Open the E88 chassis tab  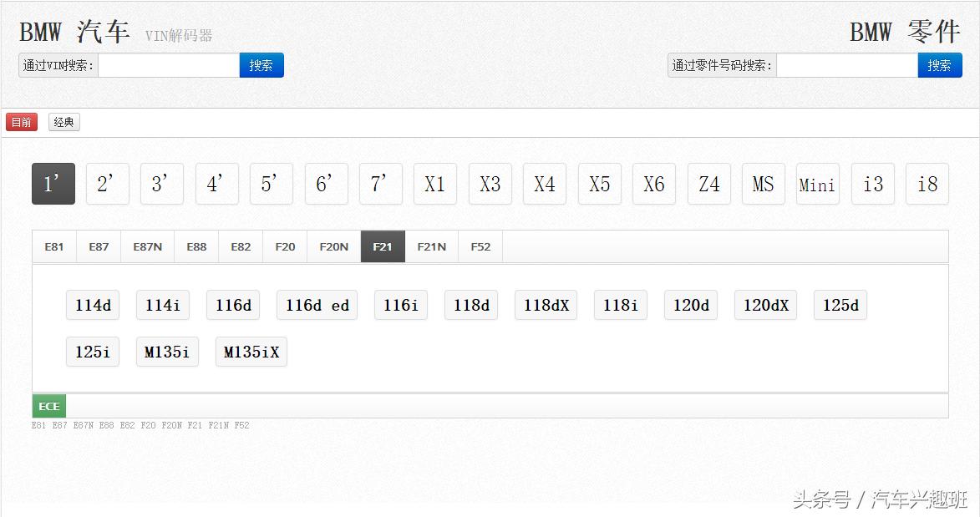pyautogui.click(x=196, y=246)
